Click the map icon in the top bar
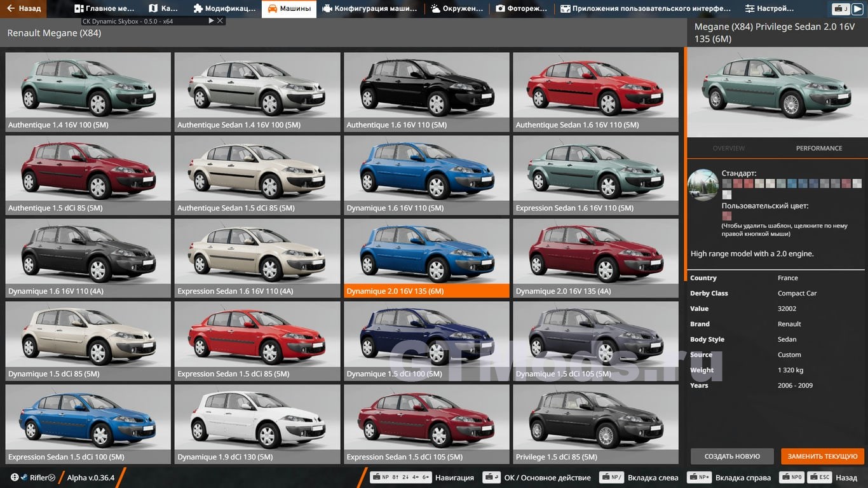This screenshot has width=868, height=488. pyautogui.click(x=153, y=9)
